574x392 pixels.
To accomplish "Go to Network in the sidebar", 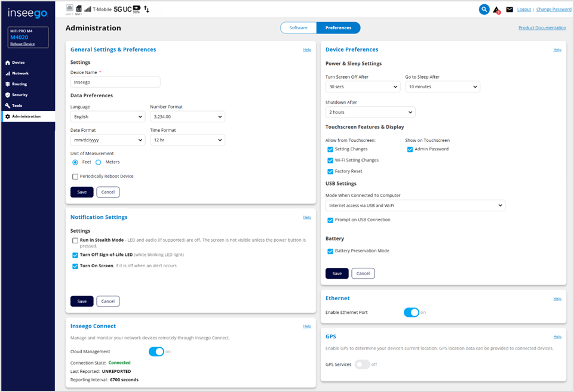I will (x=20, y=73).
